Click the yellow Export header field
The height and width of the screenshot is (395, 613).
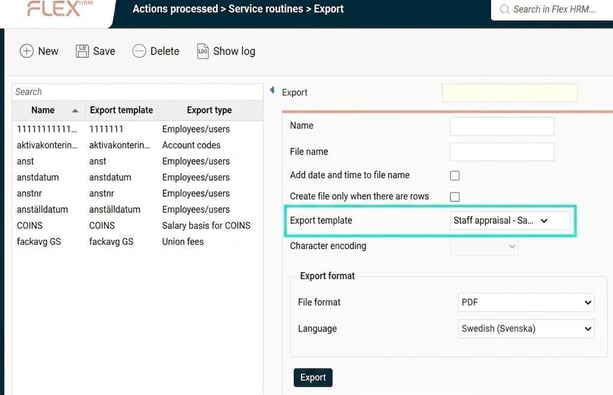(509, 93)
